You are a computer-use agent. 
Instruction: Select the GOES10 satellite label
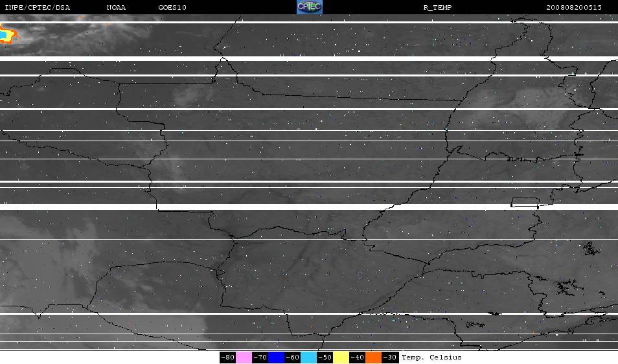[172, 8]
